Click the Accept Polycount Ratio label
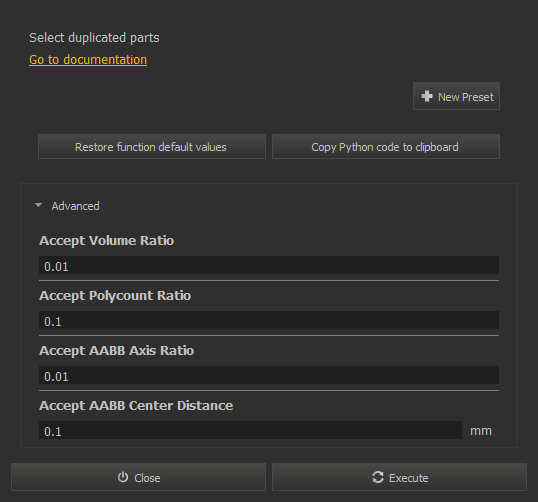The image size is (538, 502). point(115,295)
